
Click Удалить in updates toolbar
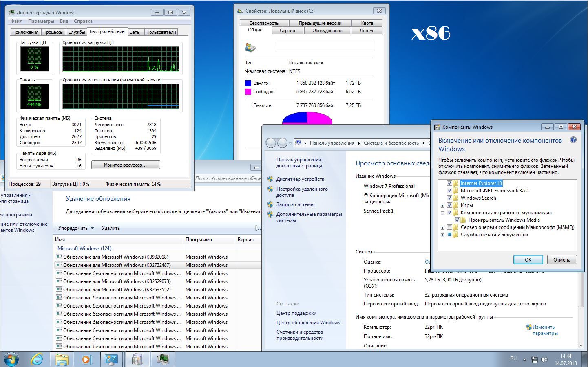pos(111,228)
